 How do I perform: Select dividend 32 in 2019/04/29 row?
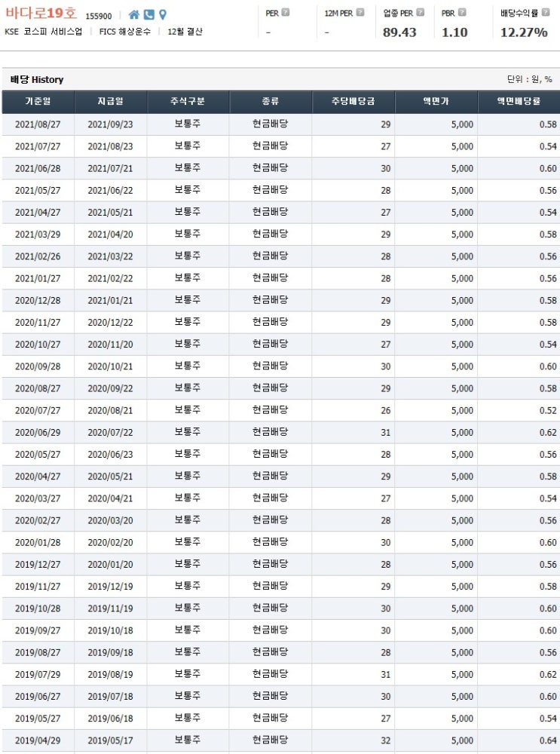[385, 740]
